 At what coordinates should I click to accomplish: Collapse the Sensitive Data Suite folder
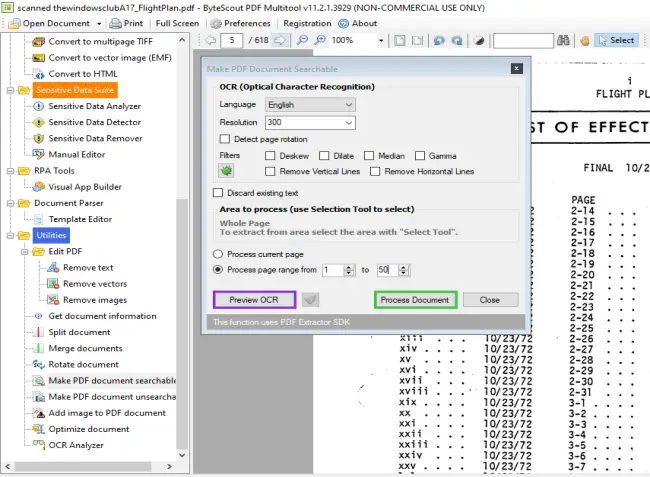(x=10, y=90)
